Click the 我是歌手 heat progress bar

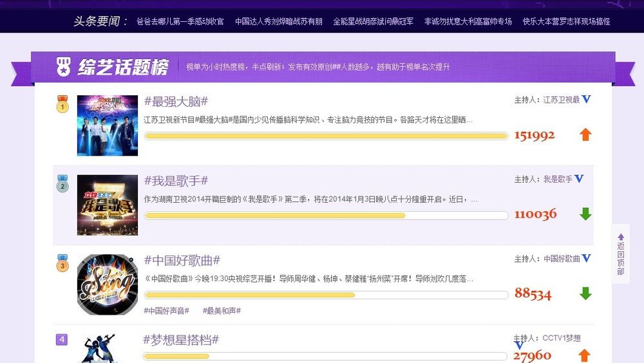coord(326,216)
